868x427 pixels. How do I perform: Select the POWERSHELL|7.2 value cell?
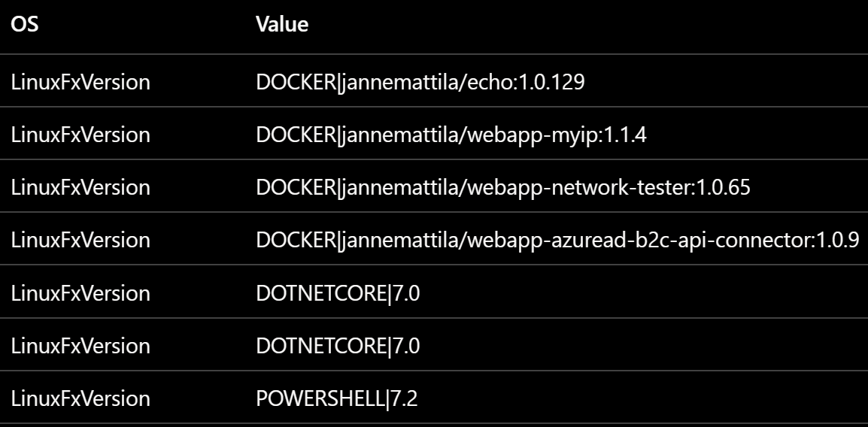click(x=336, y=398)
